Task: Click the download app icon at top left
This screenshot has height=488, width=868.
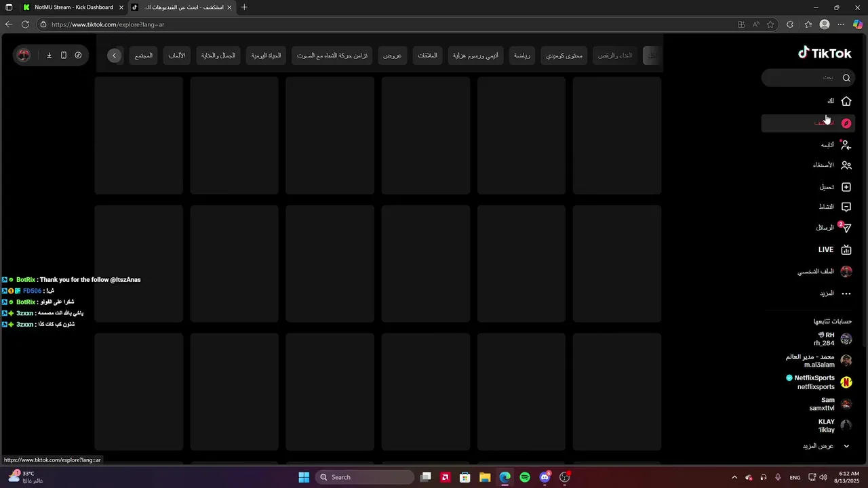Action: tap(49, 56)
